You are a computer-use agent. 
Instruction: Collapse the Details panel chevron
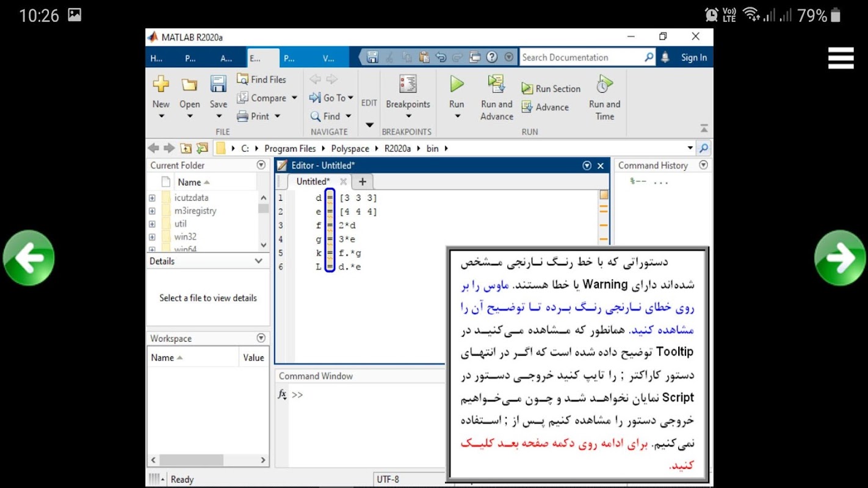(259, 261)
